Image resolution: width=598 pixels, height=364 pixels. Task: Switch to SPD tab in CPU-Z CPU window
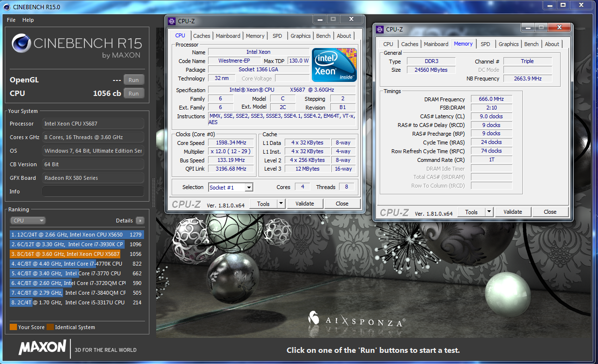277,36
